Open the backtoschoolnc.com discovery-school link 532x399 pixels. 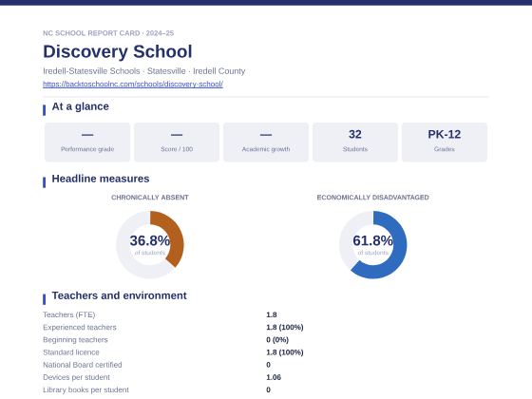[133, 85]
